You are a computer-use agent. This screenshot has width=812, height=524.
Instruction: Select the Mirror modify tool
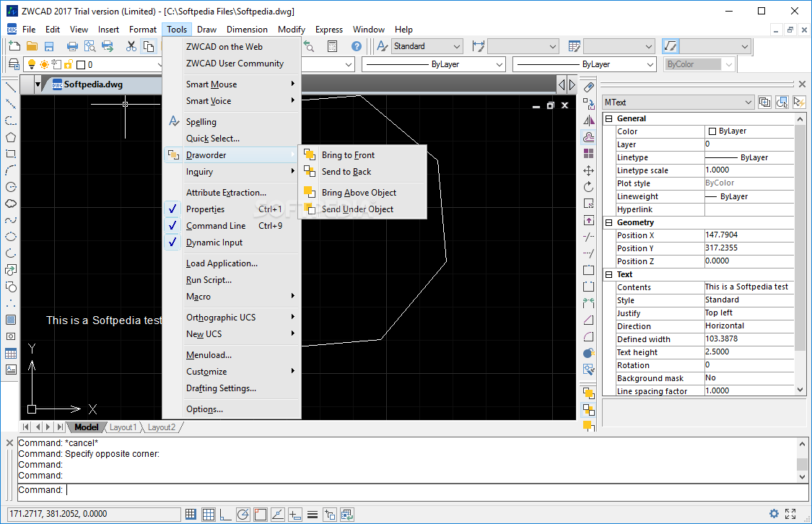tap(589, 121)
